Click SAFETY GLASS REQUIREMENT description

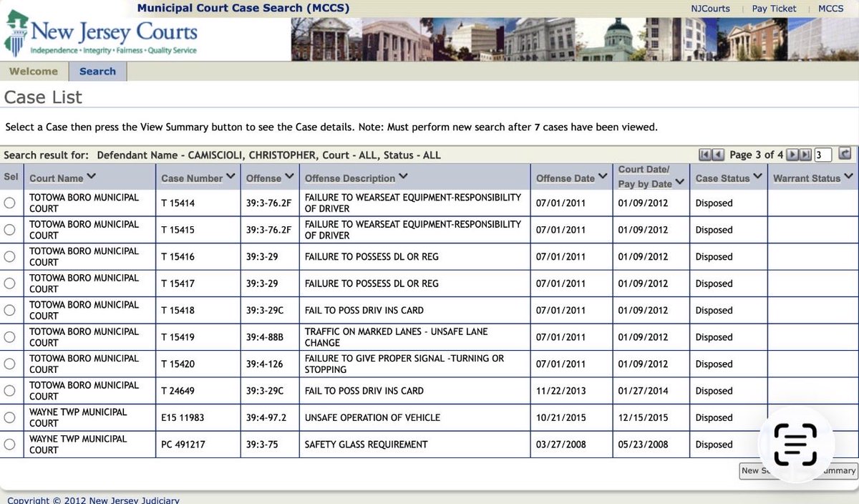pos(366,445)
